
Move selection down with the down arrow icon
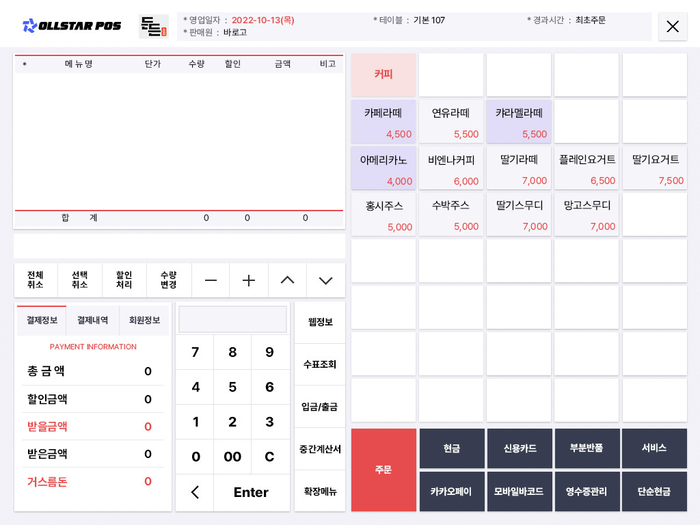tap(325, 280)
